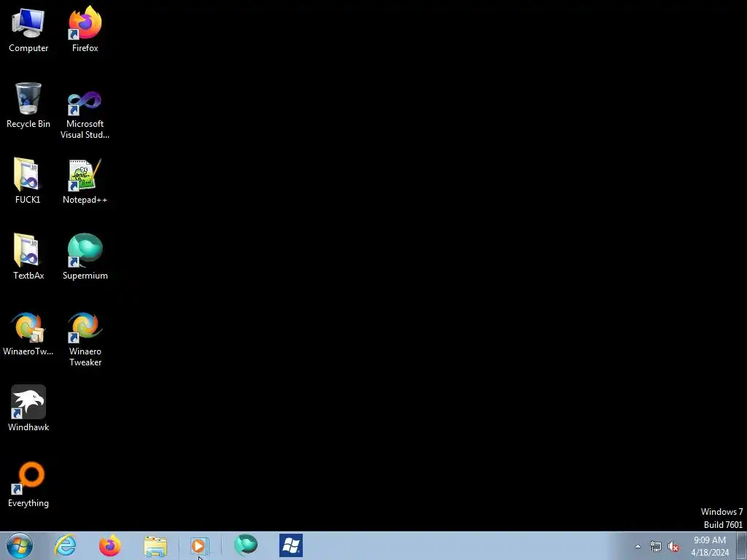The height and width of the screenshot is (560, 747).
Task: Launch Firefox from the taskbar
Action: click(110, 545)
